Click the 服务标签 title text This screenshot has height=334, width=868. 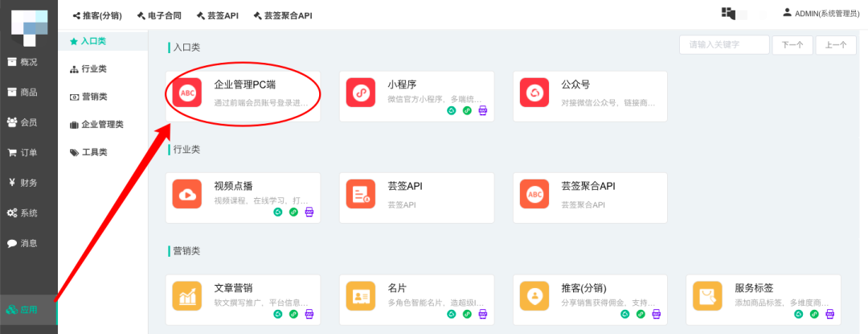[x=754, y=289]
